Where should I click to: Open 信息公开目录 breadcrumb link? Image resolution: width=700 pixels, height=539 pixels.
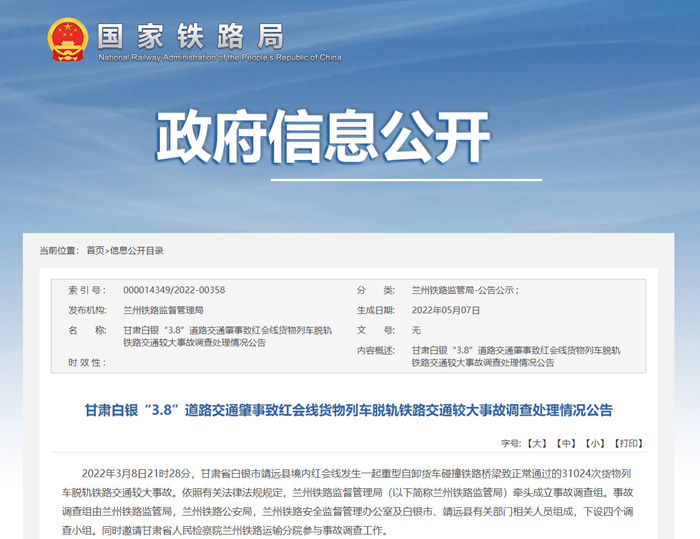click(137, 250)
